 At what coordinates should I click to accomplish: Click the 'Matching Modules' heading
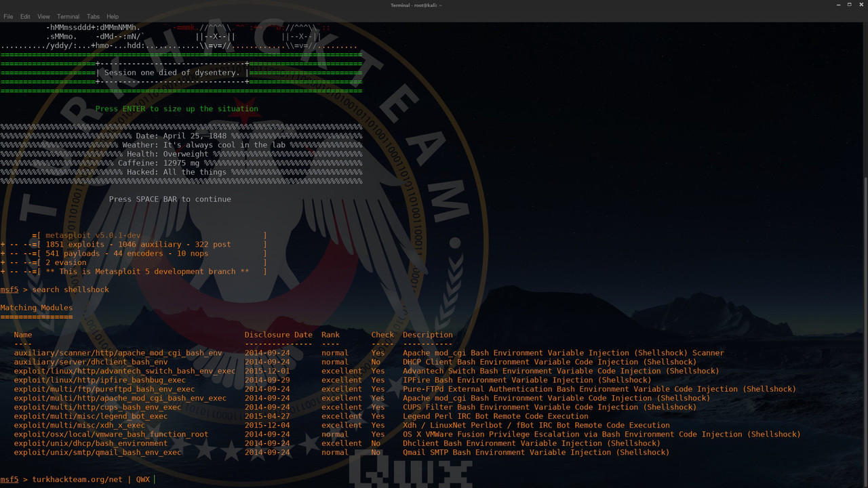point(37,308)
